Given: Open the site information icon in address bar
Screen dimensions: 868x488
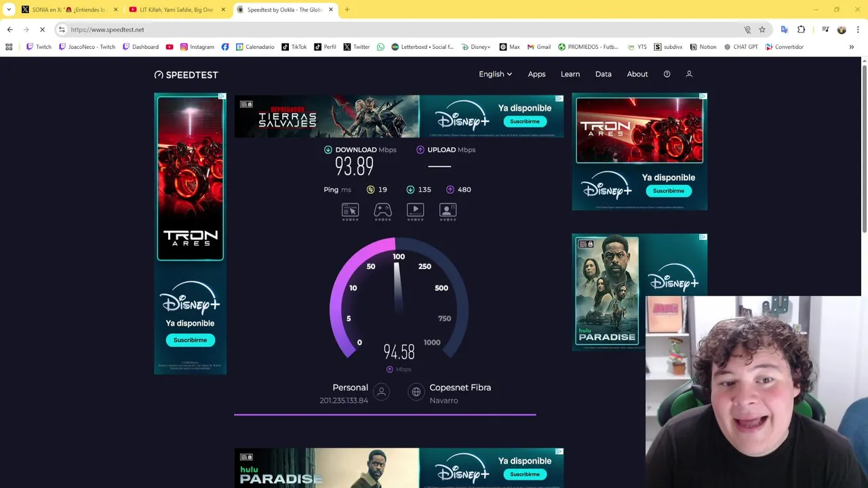Looking at the screenshot, I should click(62, 30).
